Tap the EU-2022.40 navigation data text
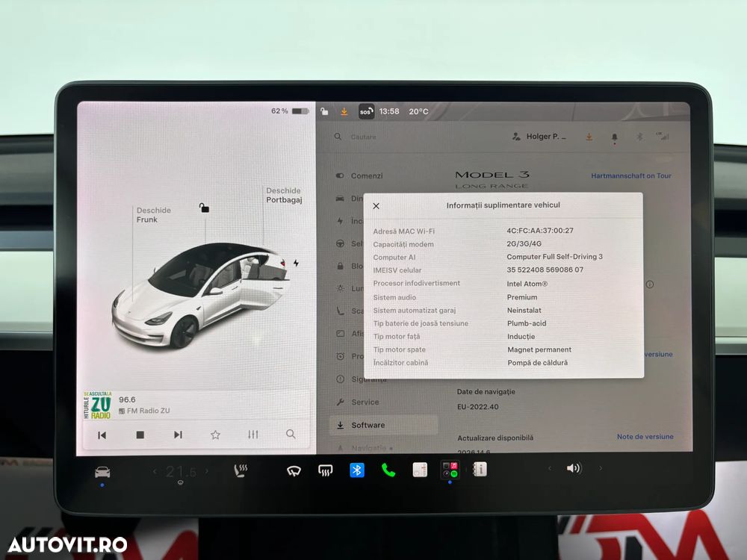747x560 pixels. pyautogui.click(x=478, y=407)
